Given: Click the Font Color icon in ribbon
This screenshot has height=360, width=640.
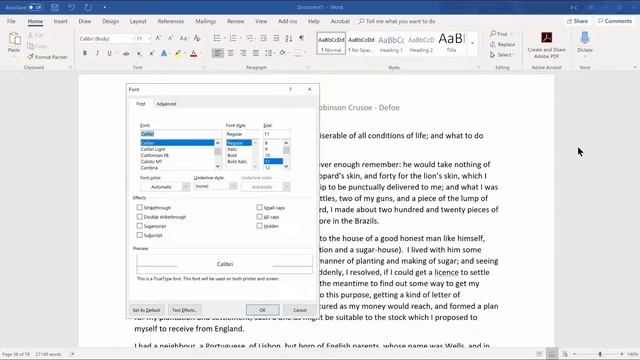Looking at the screenshot, I should tap(193, 53).
